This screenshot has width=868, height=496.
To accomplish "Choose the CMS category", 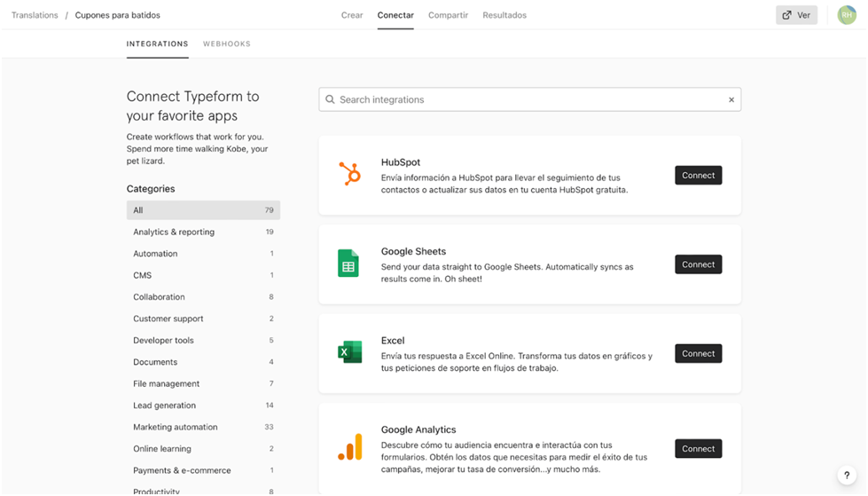I will (x=203, y=275).
